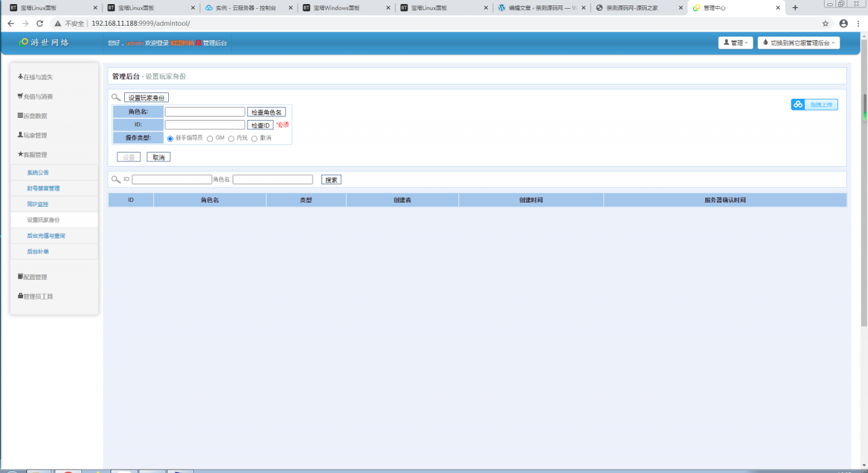Collapse 客服管理 sidebar section
The height and width of the screenshot is (473, 868).
(x=33, y=155)
